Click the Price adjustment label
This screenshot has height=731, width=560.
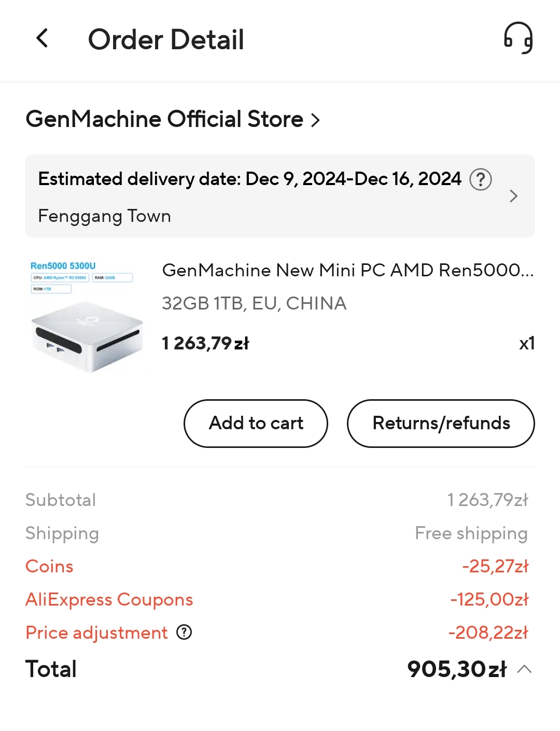coord(96,632)
